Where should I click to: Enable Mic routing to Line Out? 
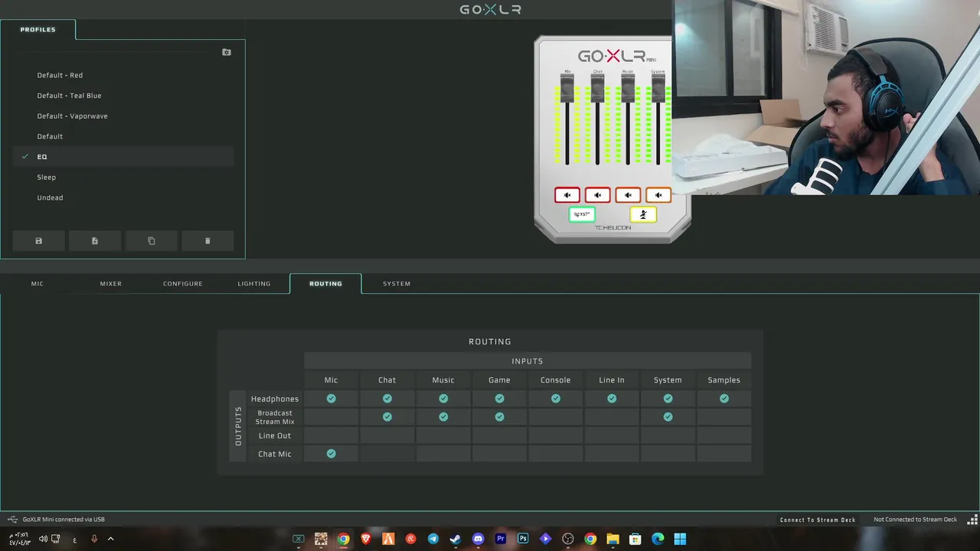(x=331, y=435)
